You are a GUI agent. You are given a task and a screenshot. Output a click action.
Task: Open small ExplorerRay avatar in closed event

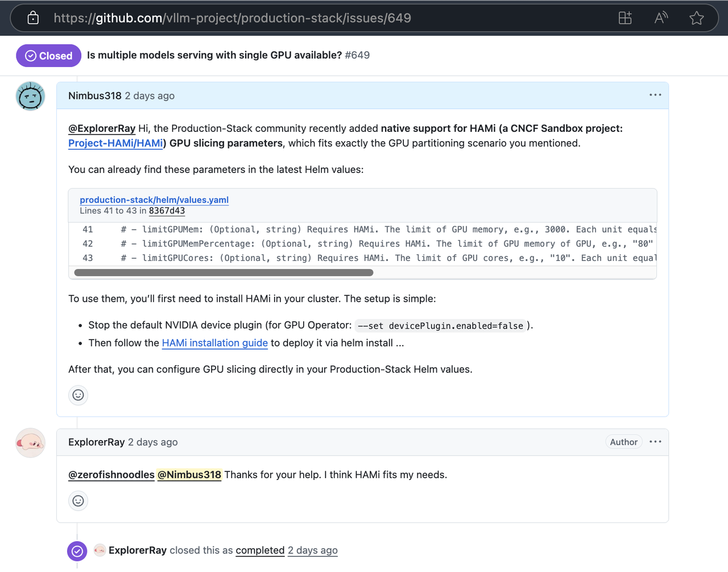point(100,550)
